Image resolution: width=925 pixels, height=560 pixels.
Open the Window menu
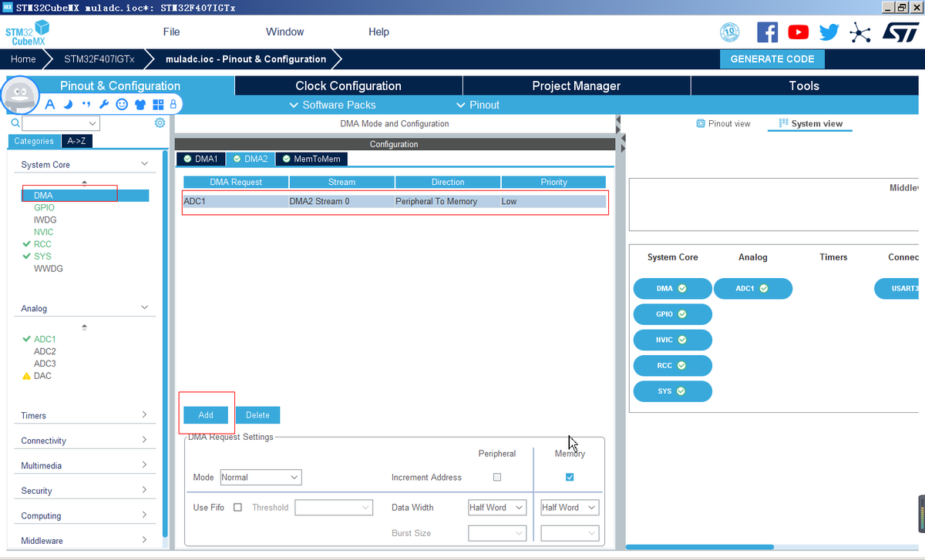point(284,32)
